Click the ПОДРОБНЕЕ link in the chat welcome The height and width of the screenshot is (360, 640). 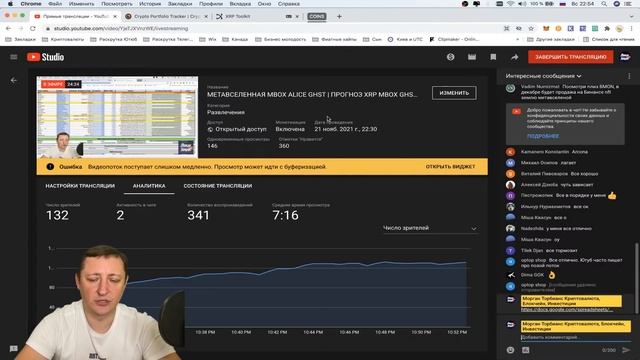point(542,136)
